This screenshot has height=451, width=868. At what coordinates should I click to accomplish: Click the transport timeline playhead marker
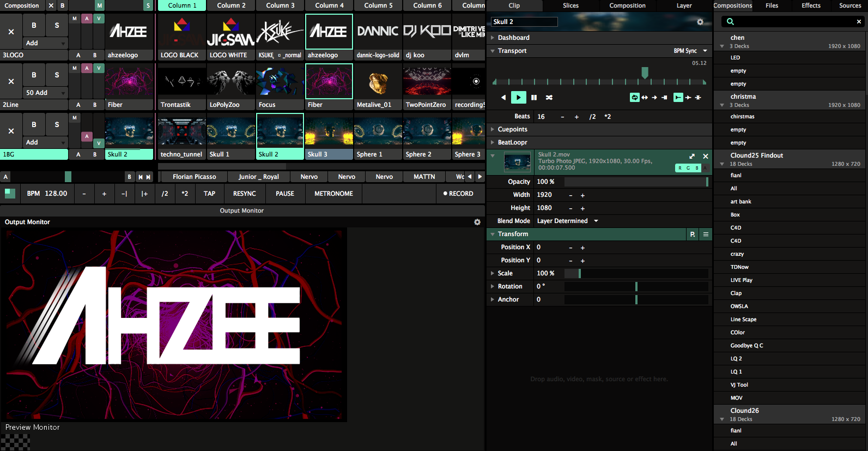645,73
